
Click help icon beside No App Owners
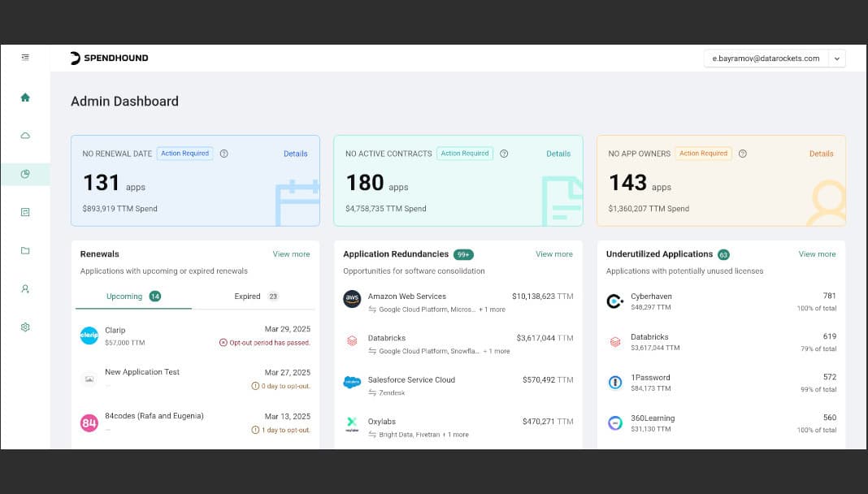743,154
